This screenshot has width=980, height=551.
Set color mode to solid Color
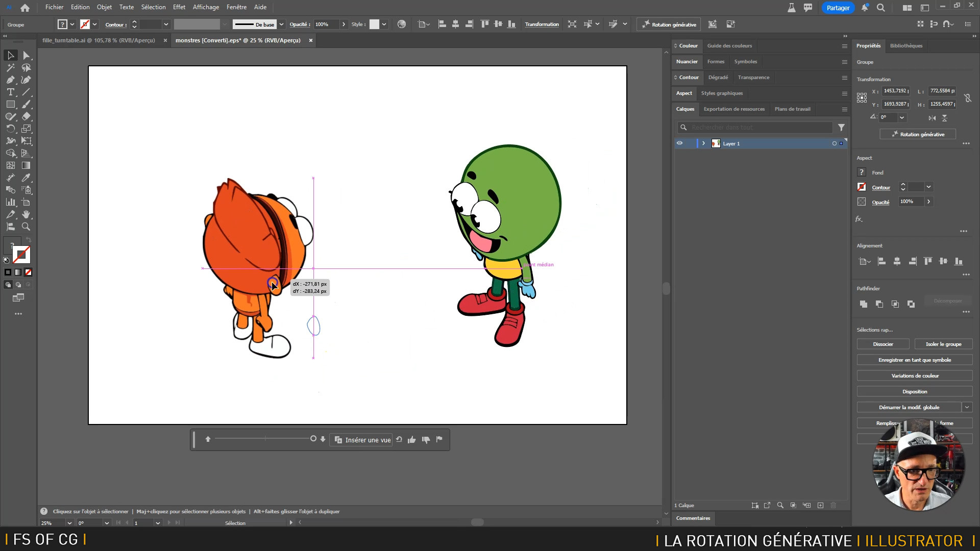(8, 272)
